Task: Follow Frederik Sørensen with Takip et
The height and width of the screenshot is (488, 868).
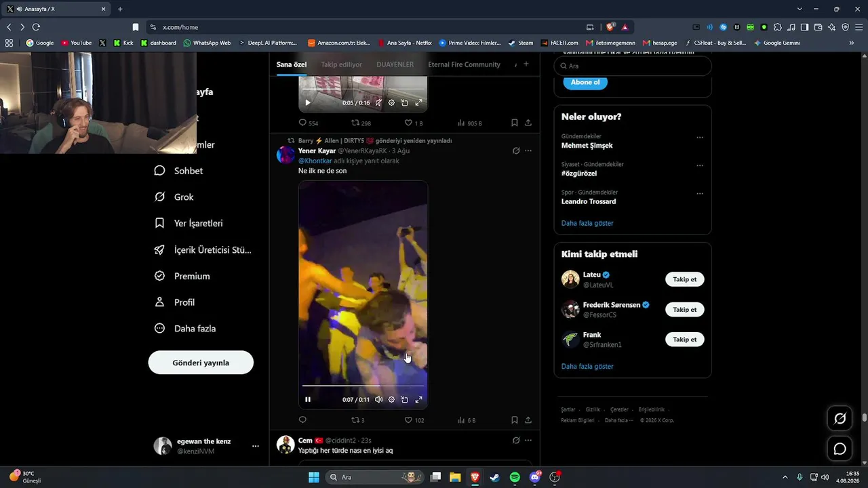Action: (x=685, y=310)
